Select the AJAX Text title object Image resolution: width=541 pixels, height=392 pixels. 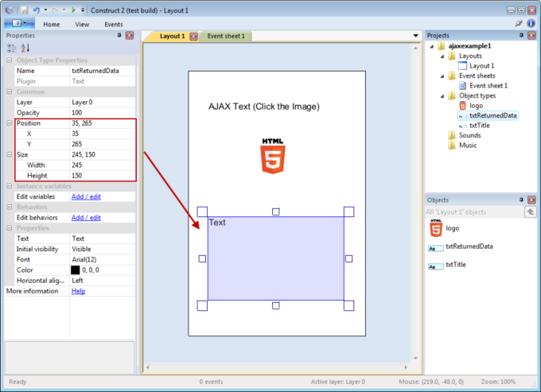[x=264, y=107]
